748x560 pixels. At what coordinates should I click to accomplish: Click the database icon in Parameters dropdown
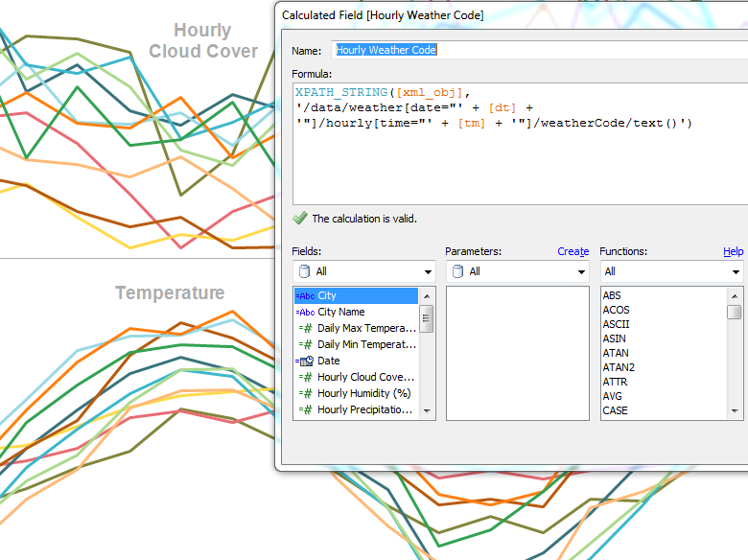coord(457,271)
